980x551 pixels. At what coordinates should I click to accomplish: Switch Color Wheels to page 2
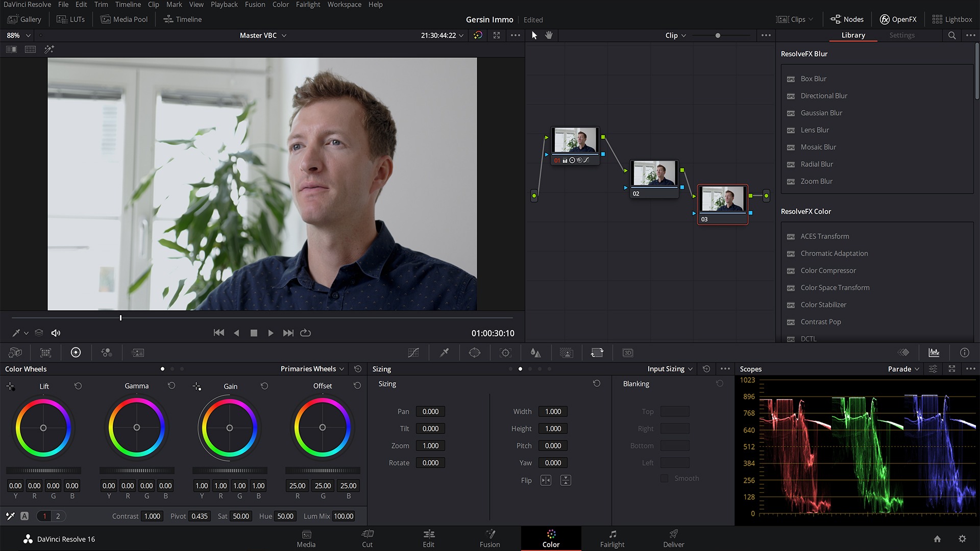[58, 516]
